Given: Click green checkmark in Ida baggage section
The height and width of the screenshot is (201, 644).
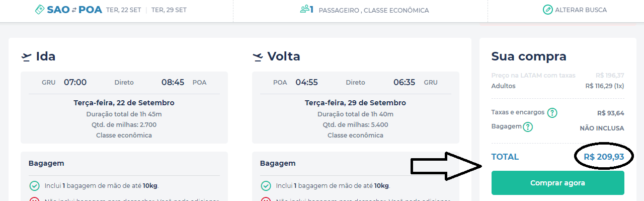Looking at the screenshot, I should (35, 186).
